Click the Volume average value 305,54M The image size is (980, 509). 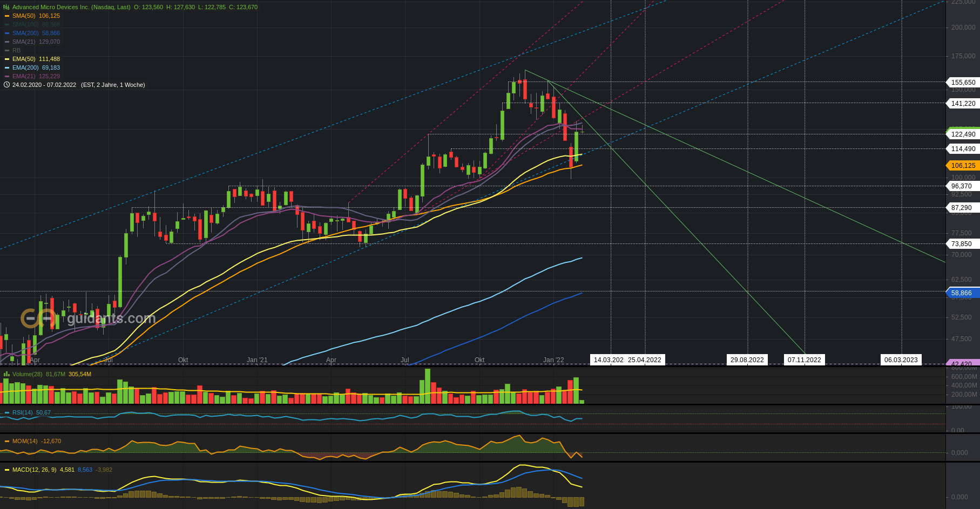click(x=80, y=374)
